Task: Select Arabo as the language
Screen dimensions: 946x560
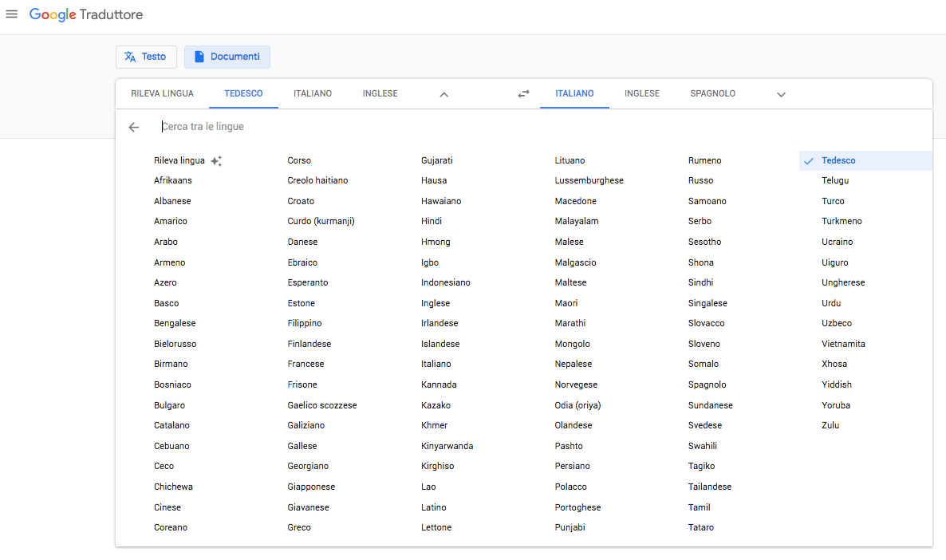Action: coord(165,242)
